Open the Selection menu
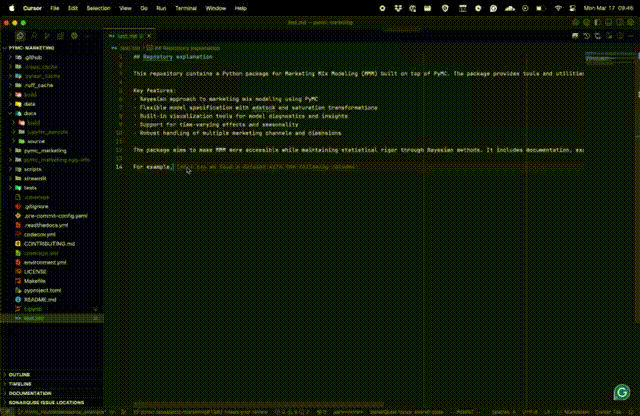 98,8
